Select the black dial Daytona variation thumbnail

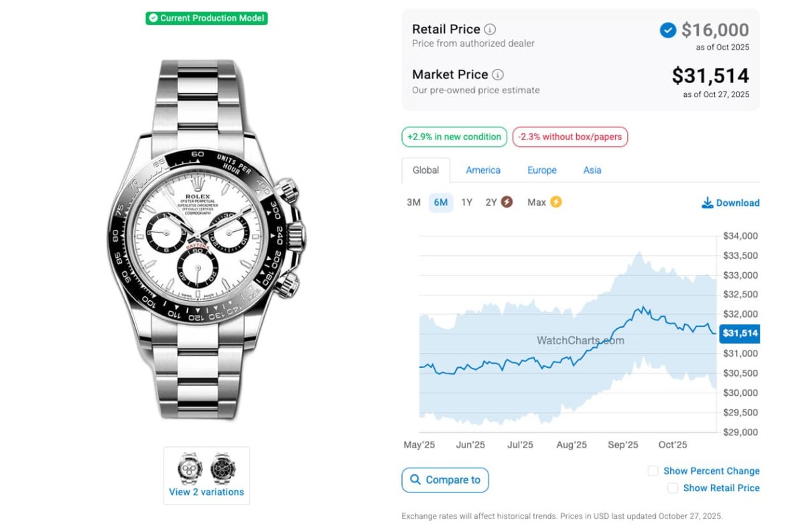click(x=223, y=468)
